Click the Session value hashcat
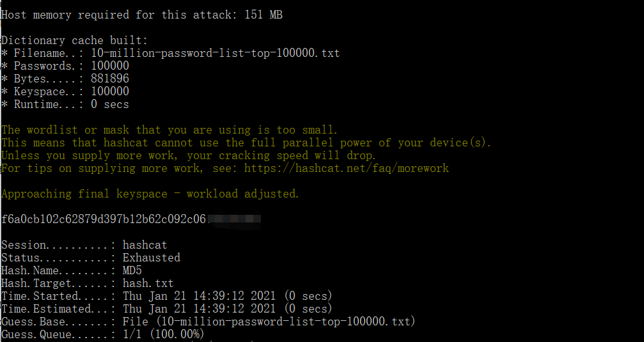Viewport: 644px width, 342px height. tap(145, 245)
